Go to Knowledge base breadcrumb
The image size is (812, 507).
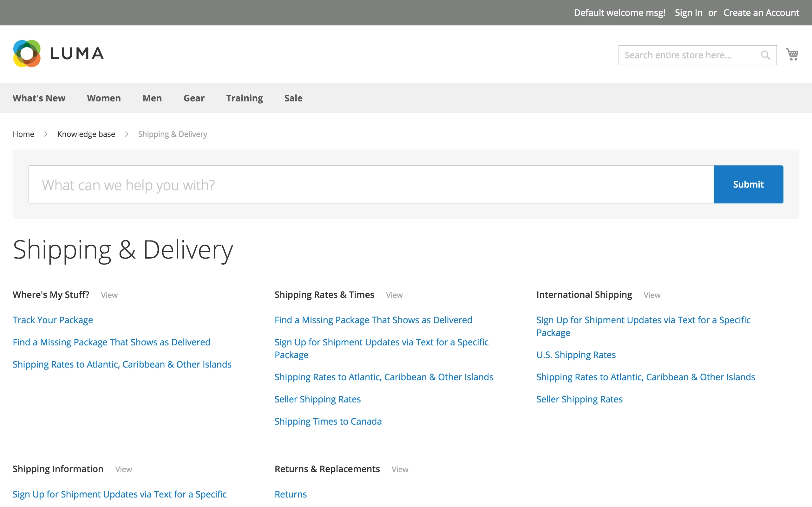[86, 134]
